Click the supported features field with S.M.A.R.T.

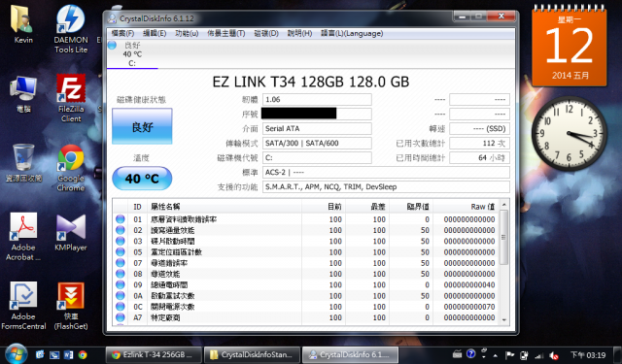(386, 187)
